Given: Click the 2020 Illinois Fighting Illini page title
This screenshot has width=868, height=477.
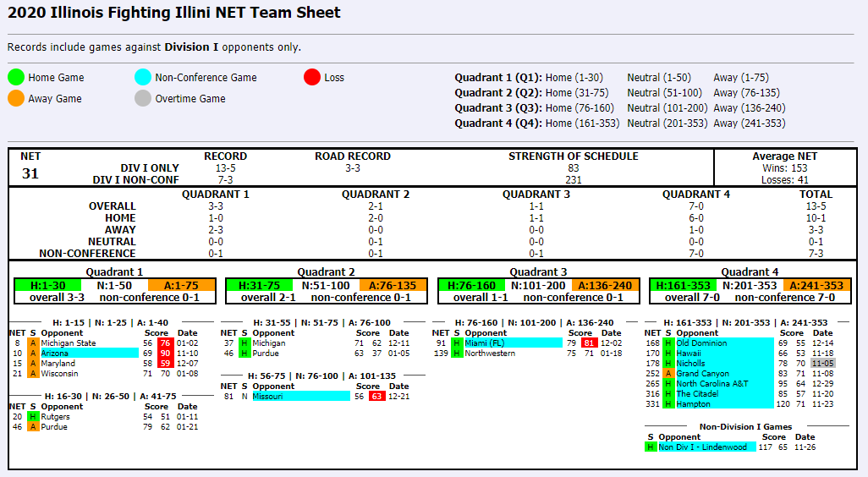Looking at the screenshot, I should [x=174, y=13].
